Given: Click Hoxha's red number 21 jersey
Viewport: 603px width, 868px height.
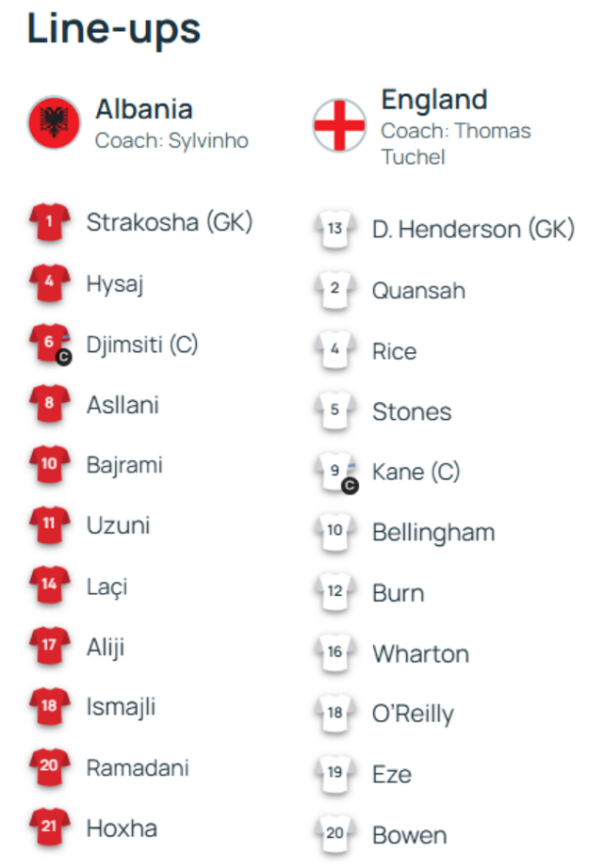Looking at the screenshot, I should (50, 828).
